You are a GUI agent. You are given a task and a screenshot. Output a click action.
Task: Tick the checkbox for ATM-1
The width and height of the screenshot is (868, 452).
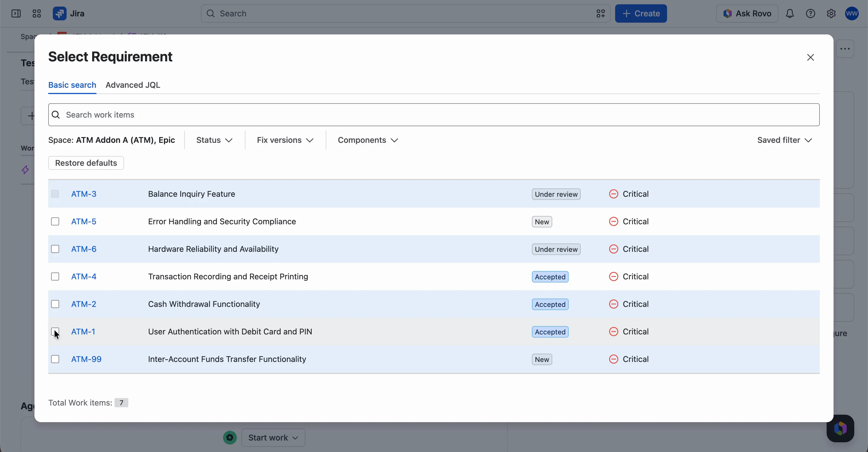coord(55,332)
